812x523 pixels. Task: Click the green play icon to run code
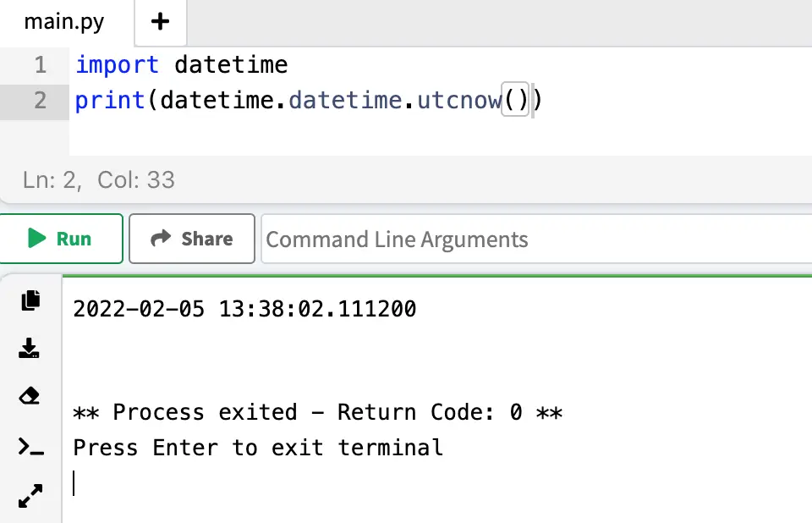click(x=38, y=238)
